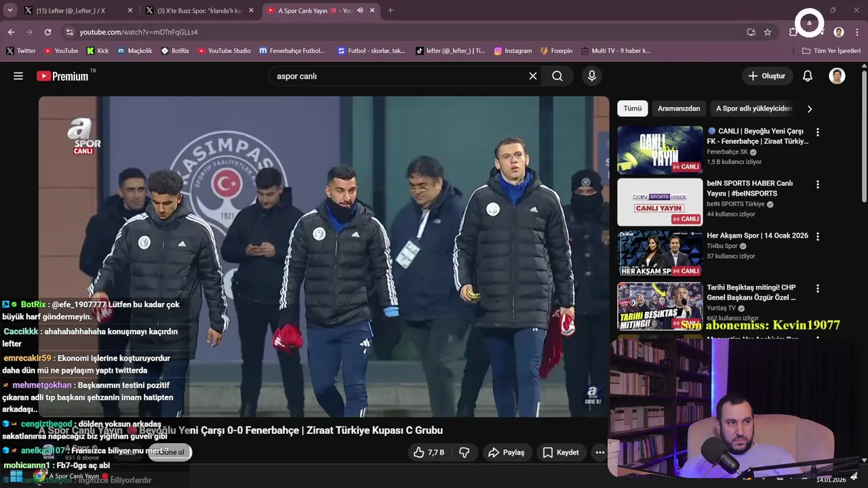The width and height of the screenshot is (868, 488).
Task: Go back in the browser
Action: 12,32
